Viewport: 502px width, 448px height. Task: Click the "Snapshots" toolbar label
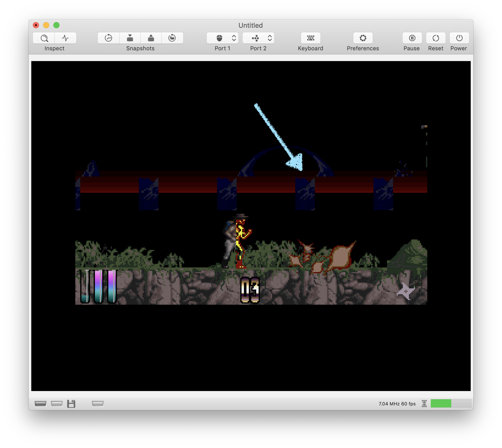click(x=140, y=48)
